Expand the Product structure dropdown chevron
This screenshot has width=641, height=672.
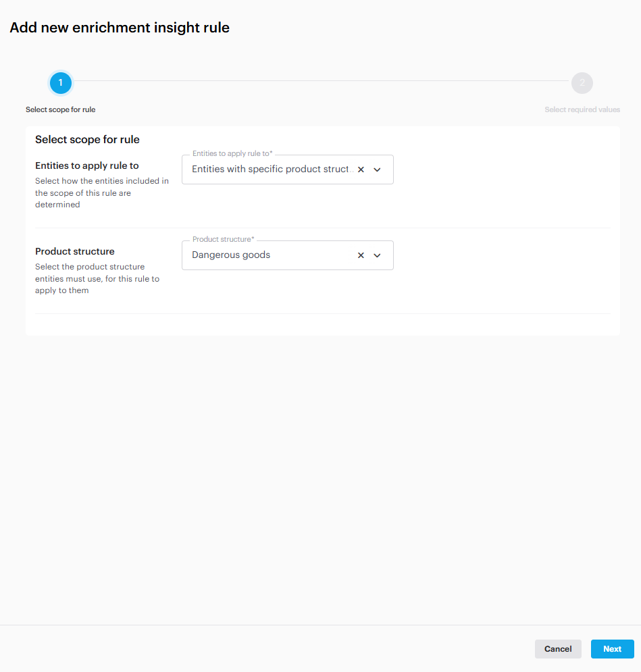click(377, 255)
